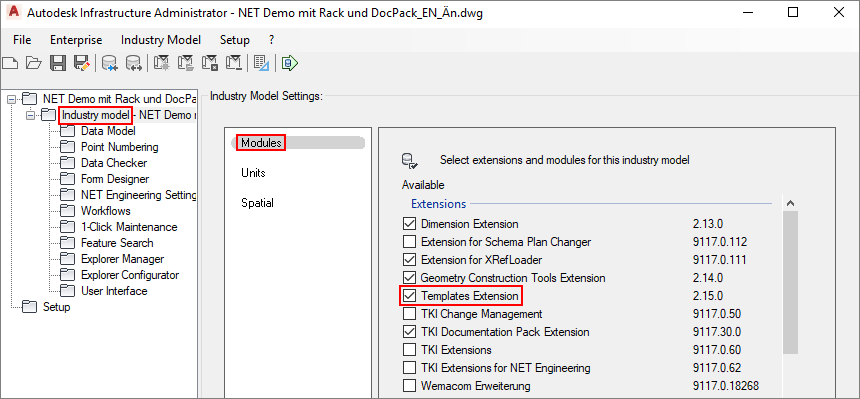860x399 pixels.
Task: Disable the TKI Documentation Pack Extension checkbox
Action: coord(409,331)
